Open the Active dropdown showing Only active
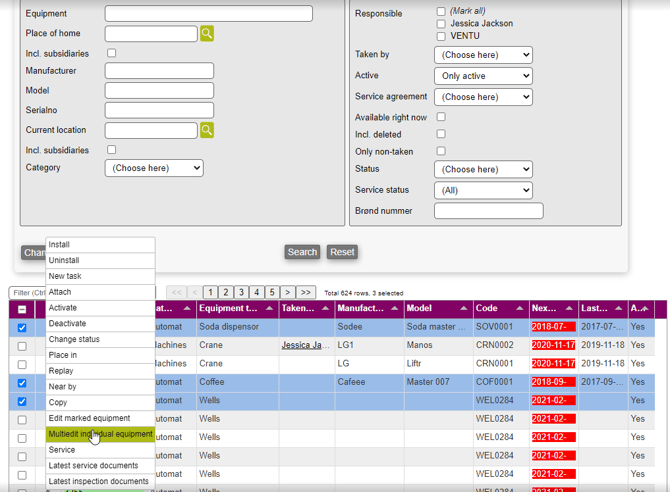 click(x=483, y=76)
